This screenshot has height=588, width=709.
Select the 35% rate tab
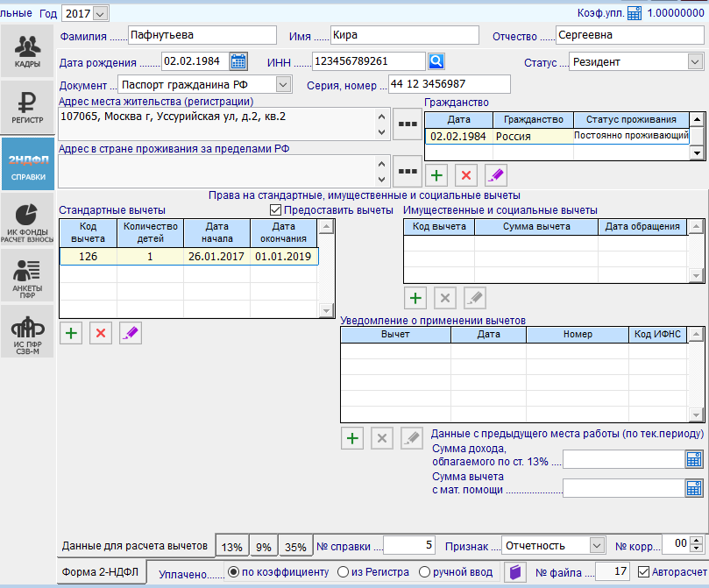tap(295, 547)
